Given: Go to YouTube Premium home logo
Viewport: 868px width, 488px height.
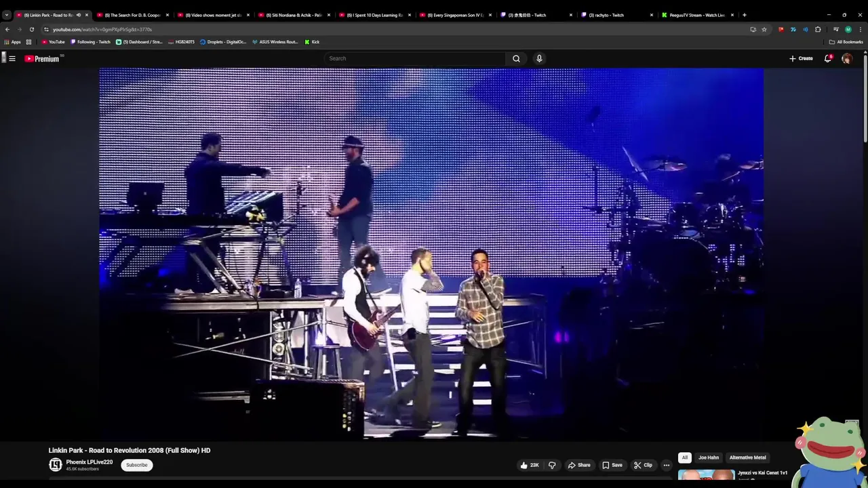Looking at the screenshot, I should pos(42,58).
